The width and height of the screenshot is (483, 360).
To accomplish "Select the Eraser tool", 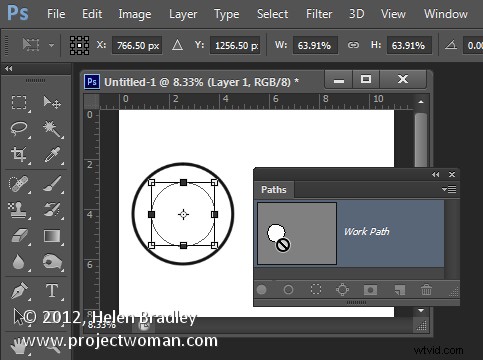I will (19, 236).
